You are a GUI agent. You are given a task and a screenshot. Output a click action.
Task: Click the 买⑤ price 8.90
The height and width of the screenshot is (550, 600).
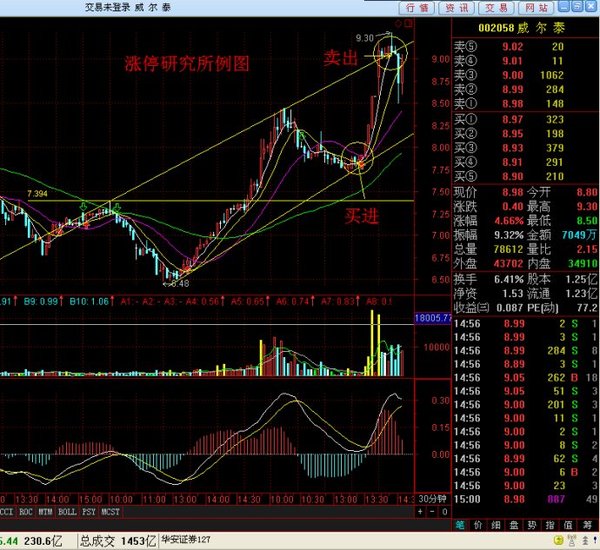[512, 176]
